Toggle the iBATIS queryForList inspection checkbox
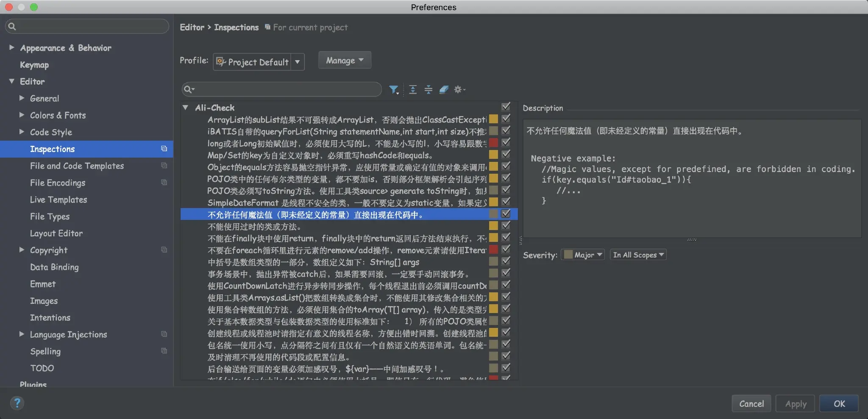The image size is (868, 419). click(506, 130)
